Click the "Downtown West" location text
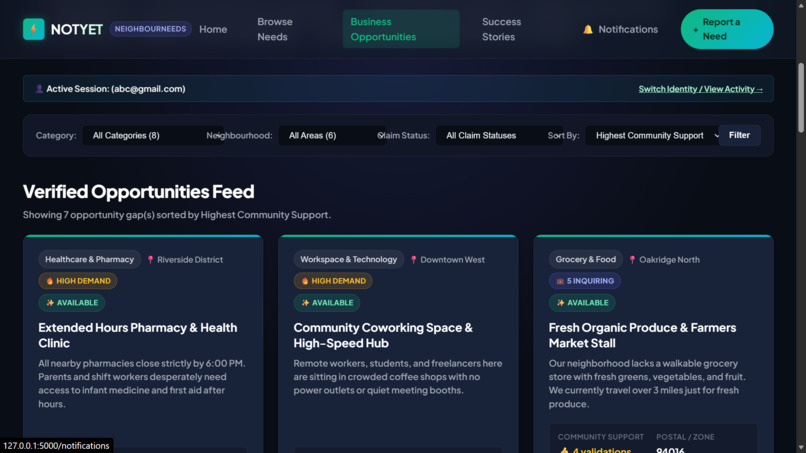This screenshot has width=806, height=453. pos(452,260)
